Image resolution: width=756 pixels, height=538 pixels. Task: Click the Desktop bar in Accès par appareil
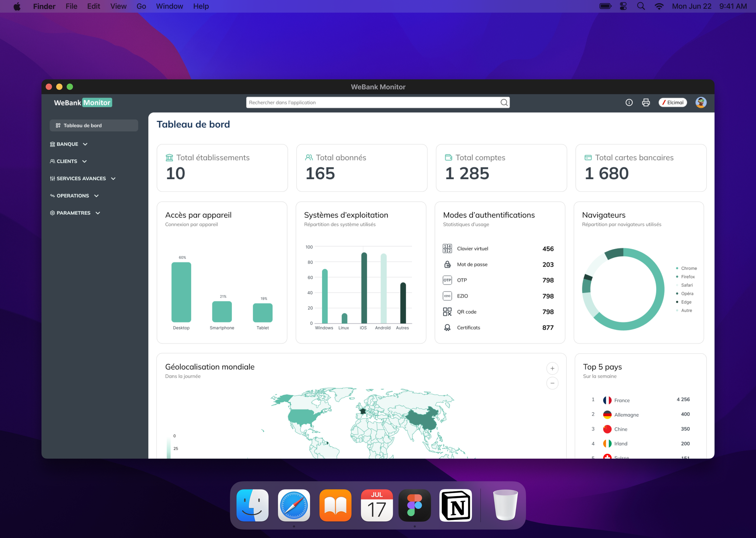point(181,292)
